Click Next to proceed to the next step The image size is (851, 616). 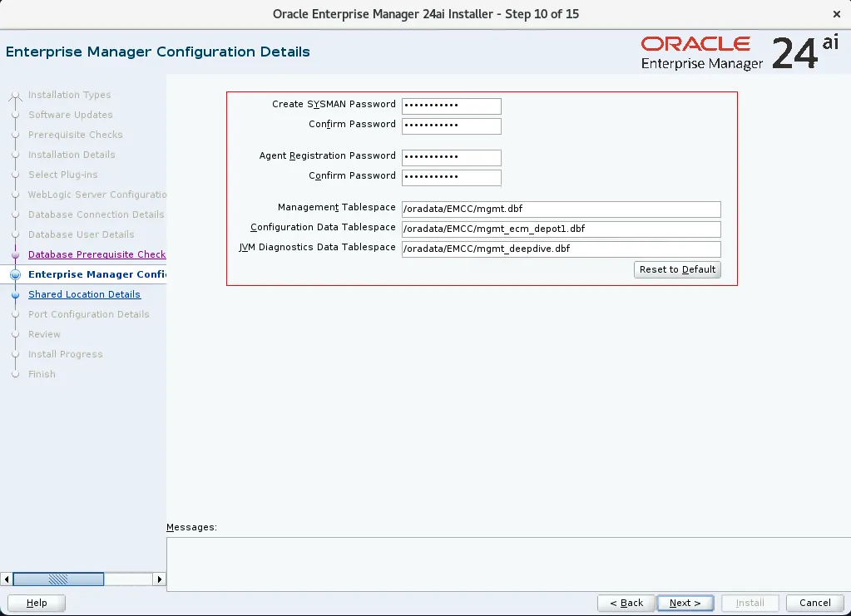pos(685,603)
